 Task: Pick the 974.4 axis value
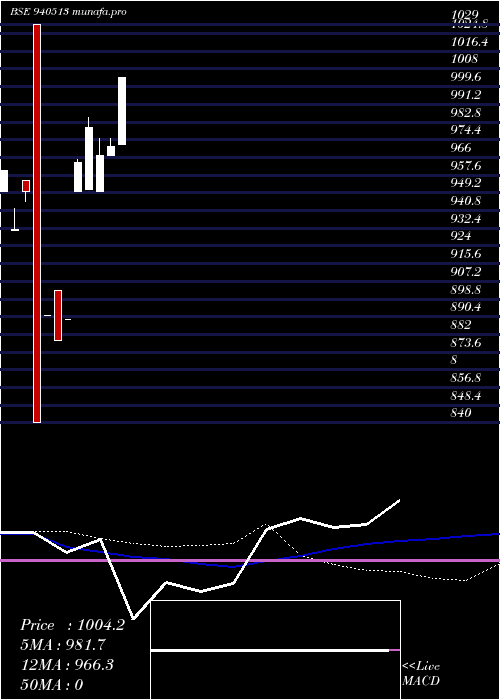(x=466, y=130)
